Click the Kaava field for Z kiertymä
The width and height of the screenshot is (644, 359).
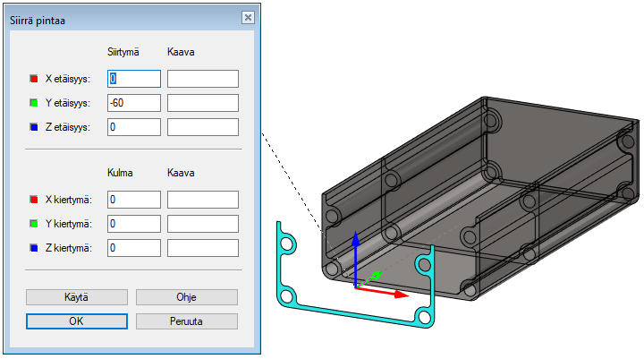[202, 248]
